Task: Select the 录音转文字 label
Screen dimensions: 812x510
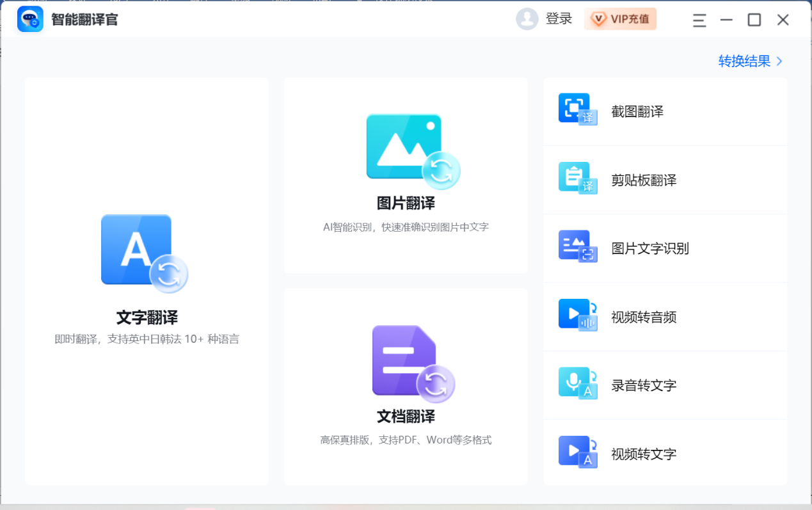Action: coord(644,386)
